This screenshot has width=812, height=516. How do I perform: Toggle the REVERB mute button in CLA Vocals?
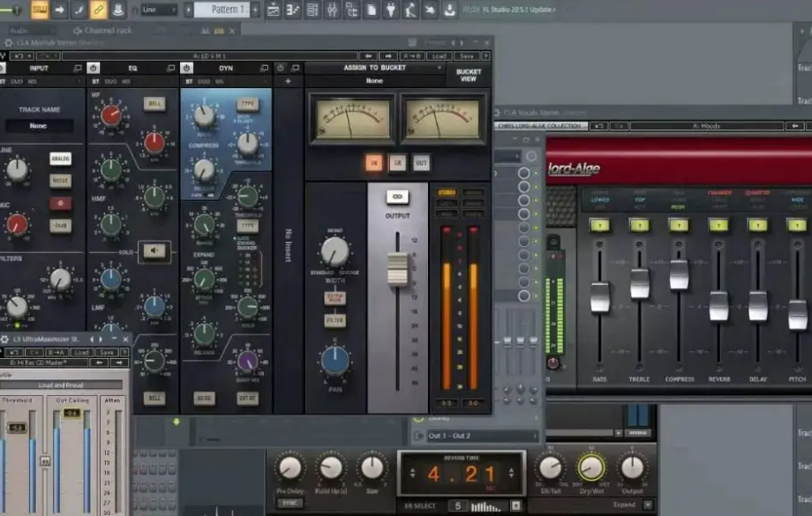(x=718, y=226)
